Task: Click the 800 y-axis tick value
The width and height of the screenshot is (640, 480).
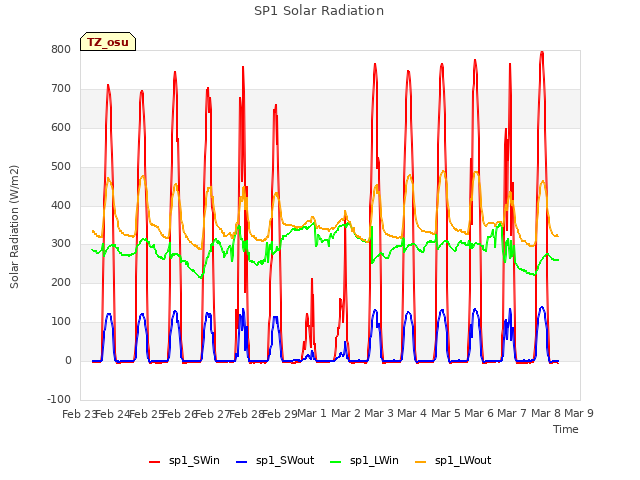Action: tap(61, 50)
